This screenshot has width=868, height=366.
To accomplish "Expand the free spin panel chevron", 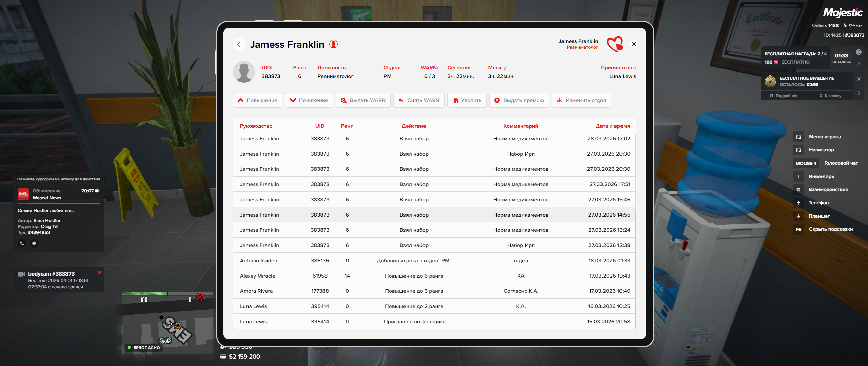I will 859,93.
